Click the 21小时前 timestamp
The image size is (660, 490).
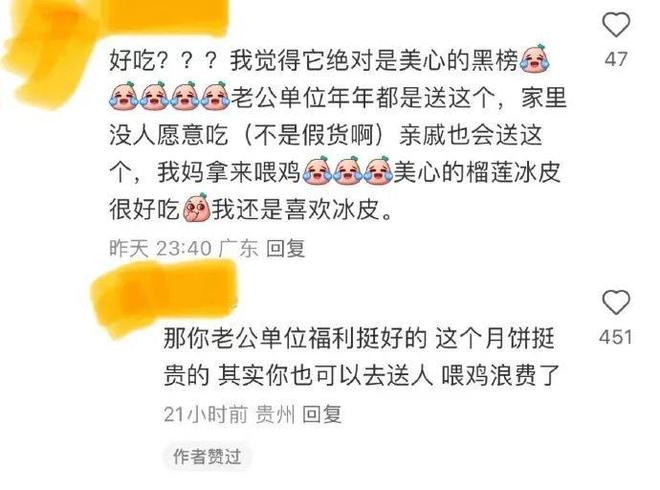pyautogui.click(x=205, y=414)
